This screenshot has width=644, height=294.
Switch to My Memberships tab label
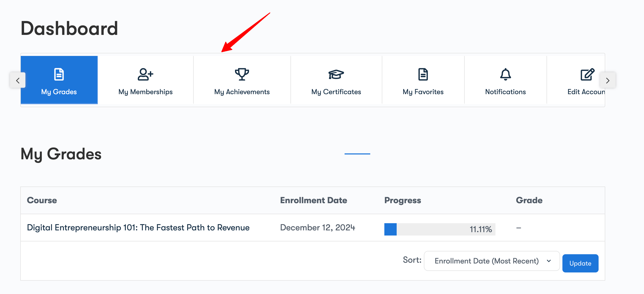click(x=145, y=92)
